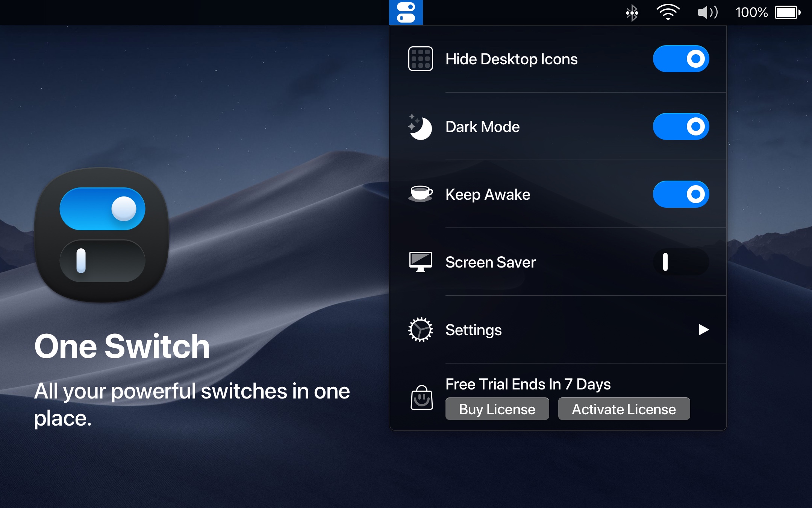
Task: Click the Dark Mode moon icon
Action: [420, 126]
